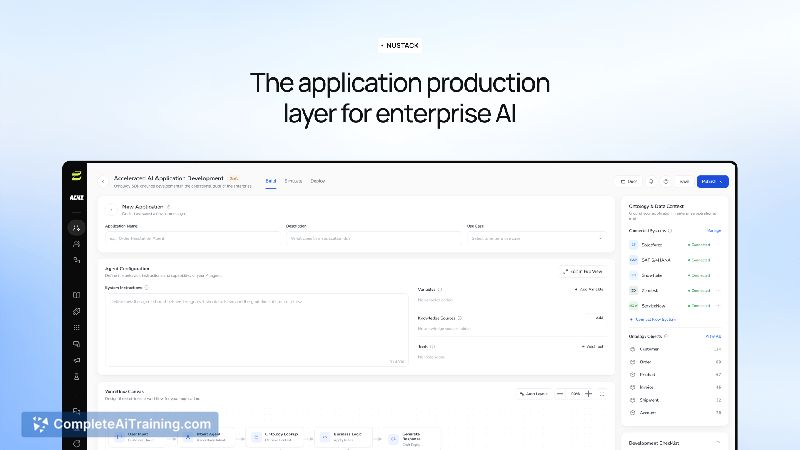Click the undo icon in the top toolbar
The height and width of the screenshot is (450, 800).
click(x=651, y=182)
